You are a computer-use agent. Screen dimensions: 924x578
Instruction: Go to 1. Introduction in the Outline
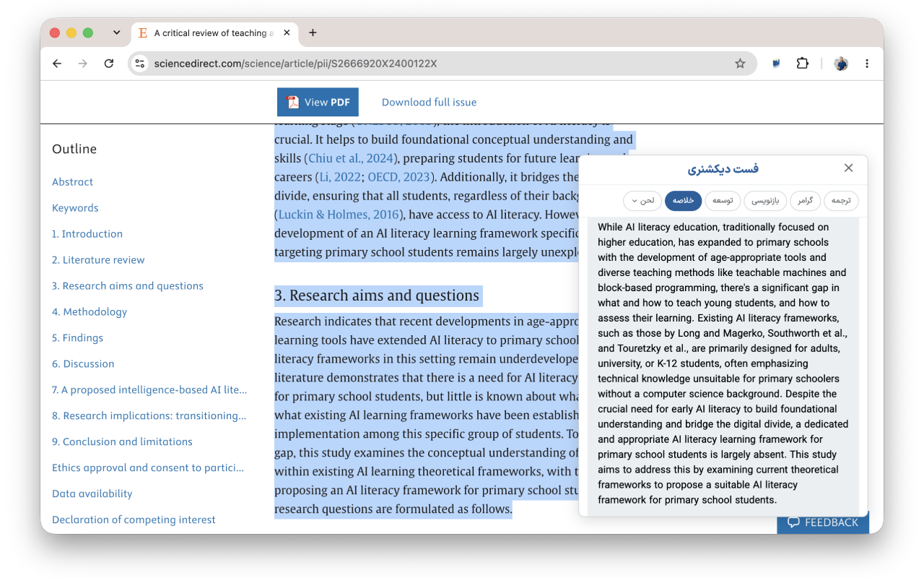tap(87, 234)
